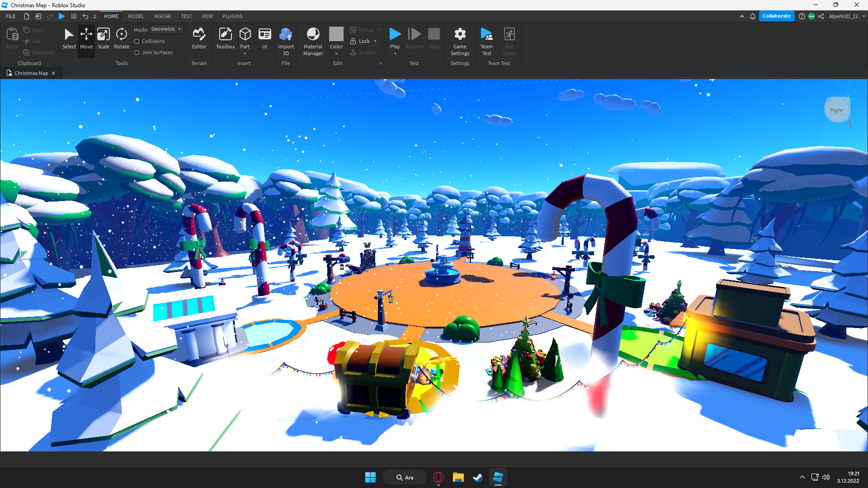The height and width of the screenshot is (488, 868).
Task: Expand the Lock dropdown arrow
Action: pos(375,41)
